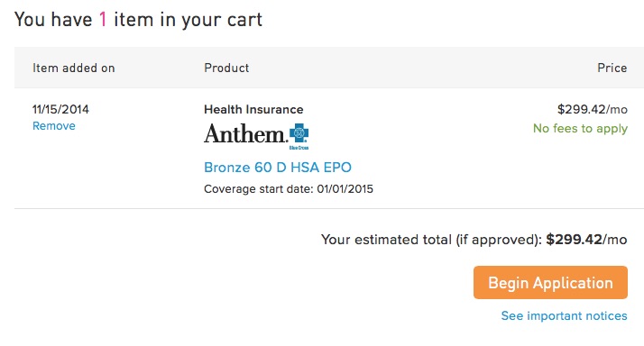644x346 pixels.
Task: Click the gray table header bar
Action: pos(329,68)
